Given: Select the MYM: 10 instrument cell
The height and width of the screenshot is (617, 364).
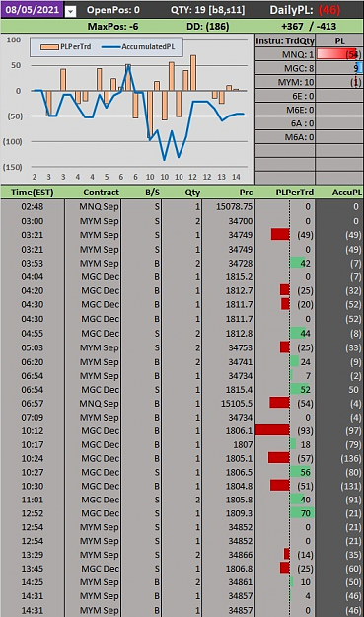Looking at the screenshot, I should pyautogui.click(x=285, y=82).
